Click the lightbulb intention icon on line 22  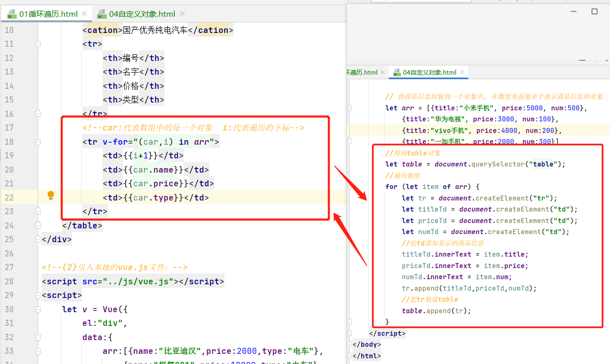coord(51,195)
